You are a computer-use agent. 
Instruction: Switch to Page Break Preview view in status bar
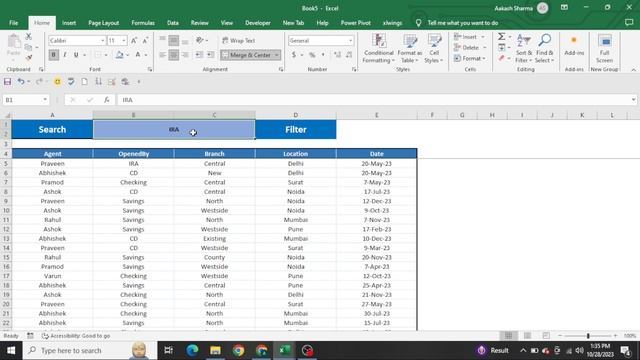pyautogui.click(x=546, y=336)
